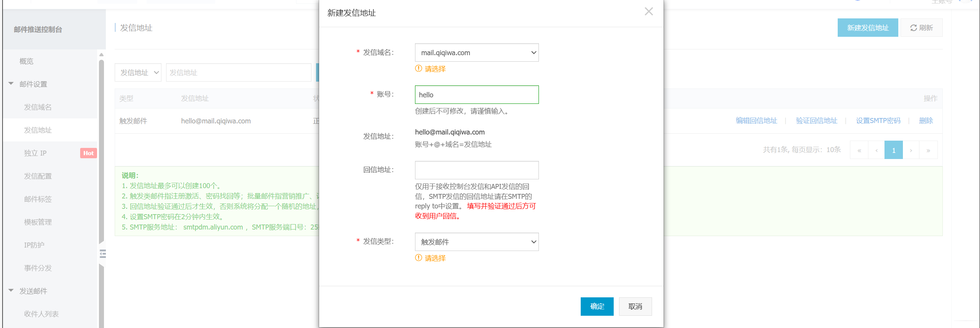The height and width of the screenshot is (328, 980).
Task: Open 邮件标签 in sidebar
Action: [x=38, y=199]
